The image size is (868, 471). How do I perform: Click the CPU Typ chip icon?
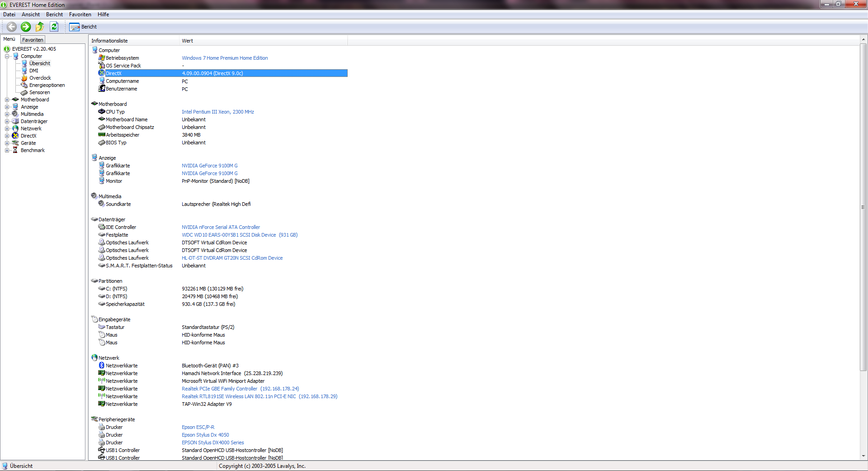[102, 111]
